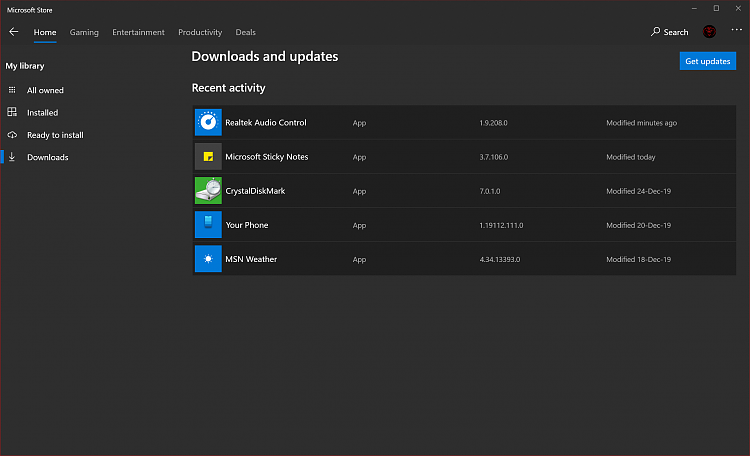Click the CrystalDiskMark app icon
This screenshot has width=750, height=456.
(x=208, y=190)
